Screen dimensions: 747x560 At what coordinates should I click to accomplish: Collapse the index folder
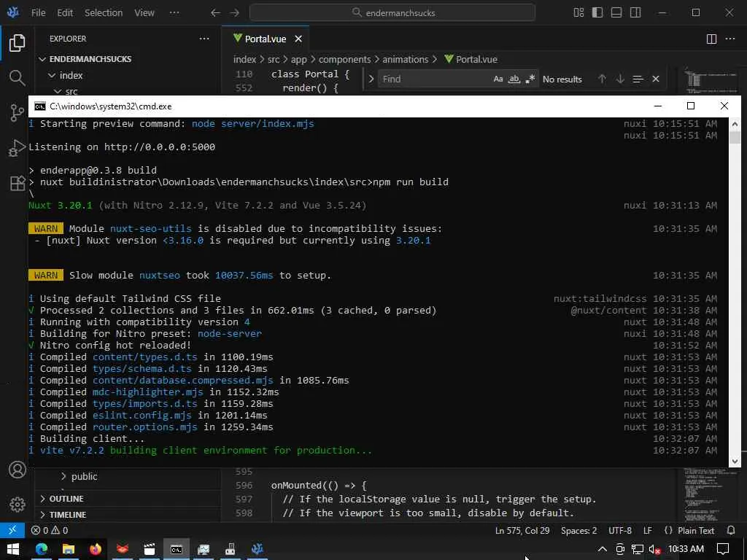(71, 75)
